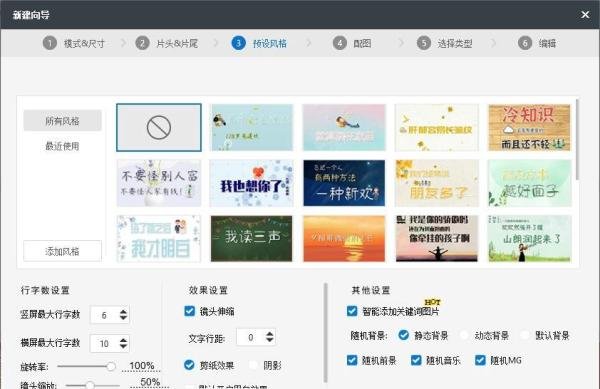The width and height of the screenshot is (600, 389).
Task: Pick the orange sunset style thumbnail
Action: coord(344,239)
